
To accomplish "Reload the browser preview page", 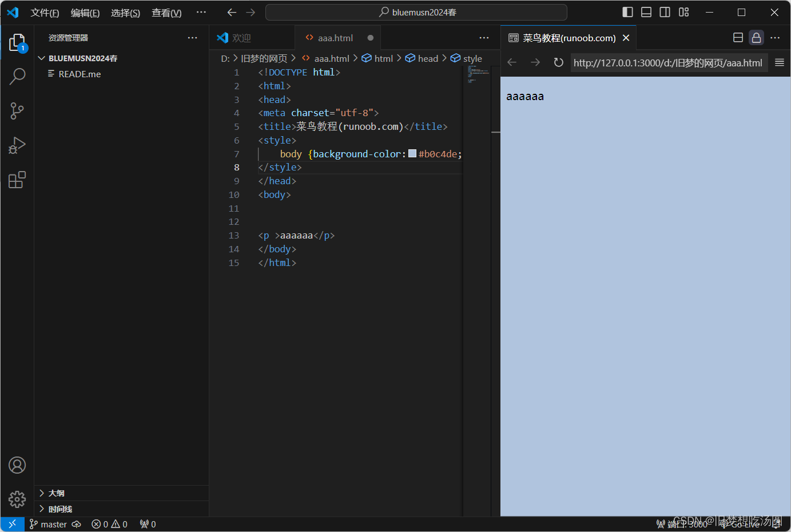I will [x=559, y=62].
